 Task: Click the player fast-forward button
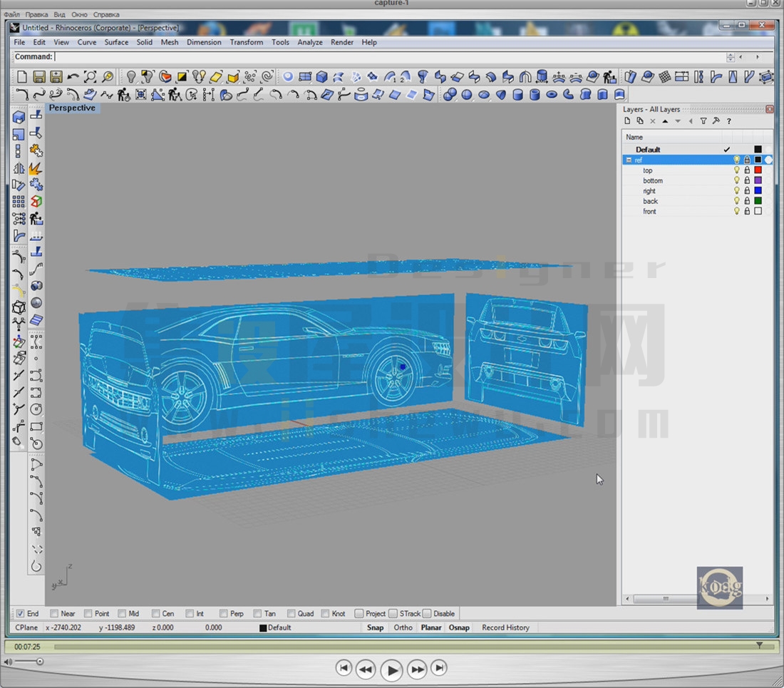coord(417,669)
